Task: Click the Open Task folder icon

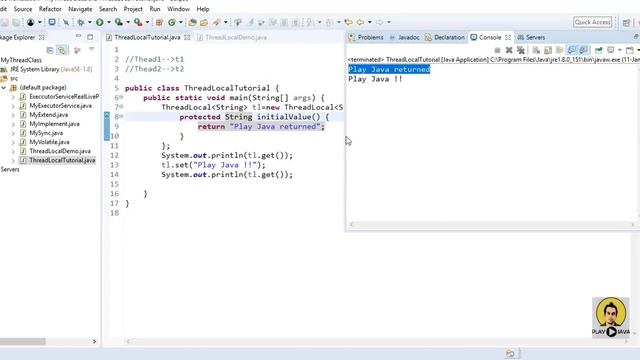Action: coord(204,22)
